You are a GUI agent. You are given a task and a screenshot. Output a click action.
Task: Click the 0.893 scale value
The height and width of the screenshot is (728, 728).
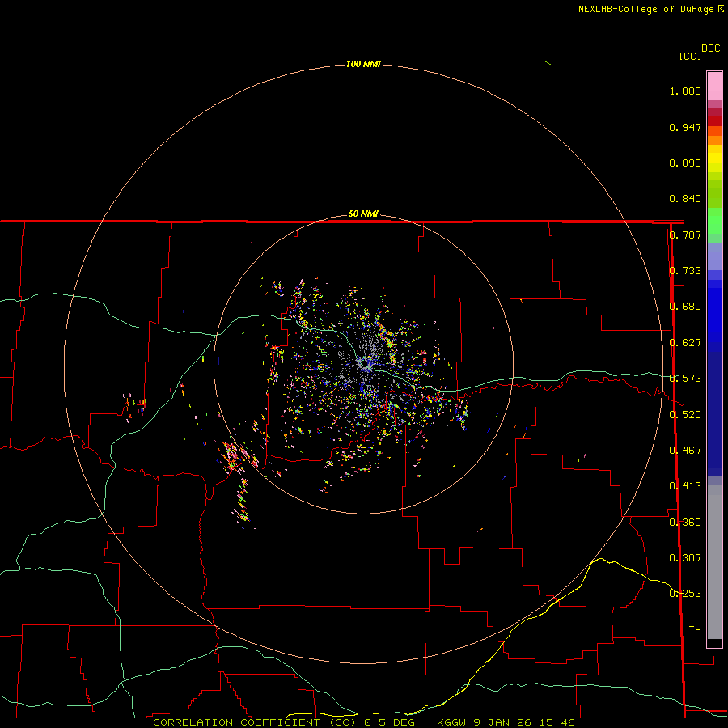click(685, 163)
